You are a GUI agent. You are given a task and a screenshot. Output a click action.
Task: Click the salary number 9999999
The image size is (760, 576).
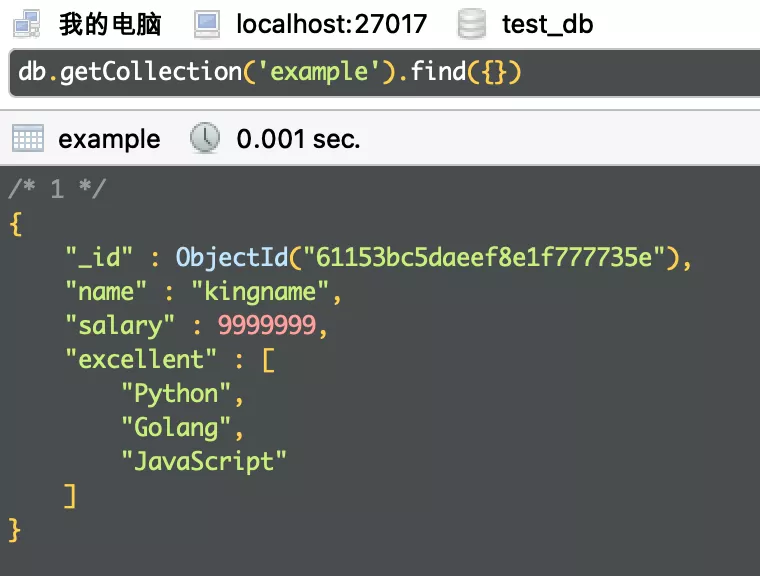[x=267, y=325]
